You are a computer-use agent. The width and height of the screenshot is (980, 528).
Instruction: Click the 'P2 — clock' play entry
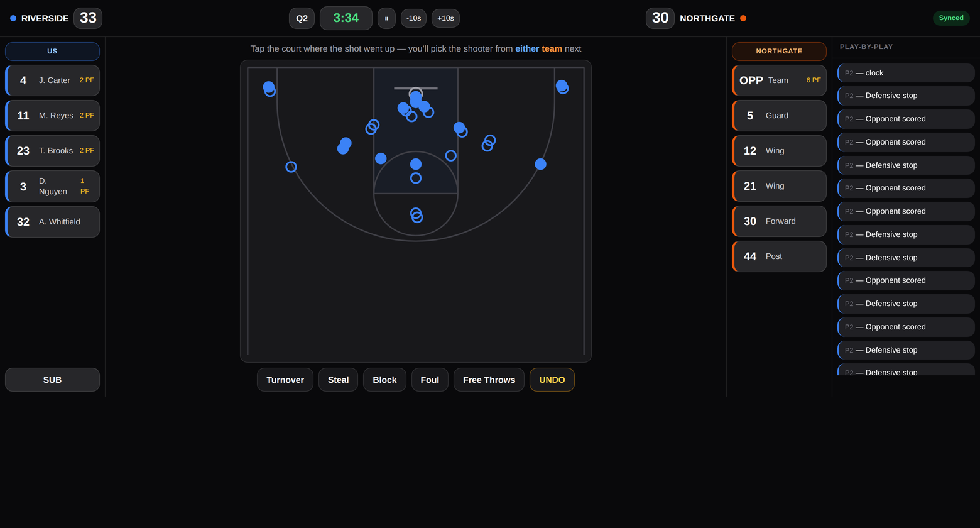pyautogui.click(x=906, y=73)
